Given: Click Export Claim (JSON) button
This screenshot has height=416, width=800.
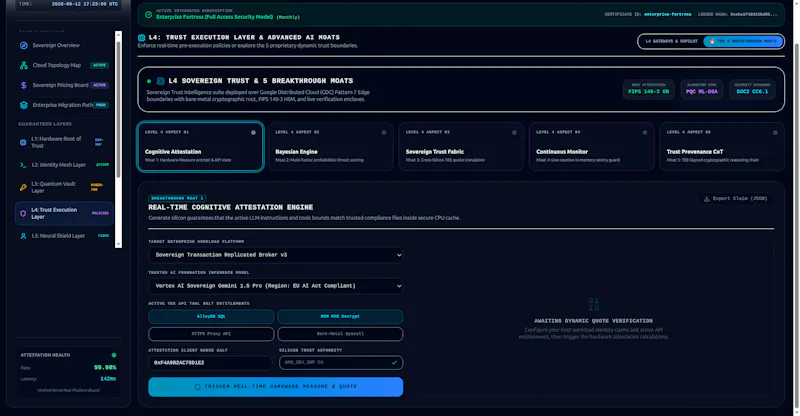Looking at the screenshot, I should click(735, 199).
